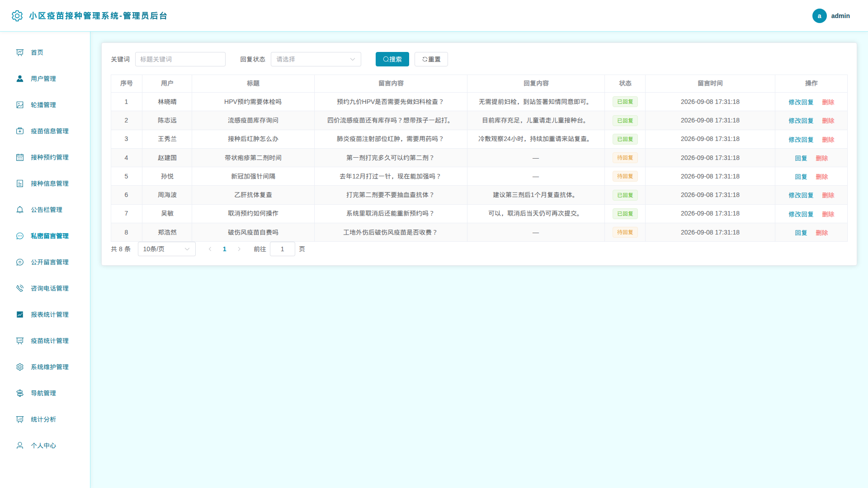Screen dimensions: 868x488
Task: Open 公开留言管理 menu item
Action: [45, 262]
